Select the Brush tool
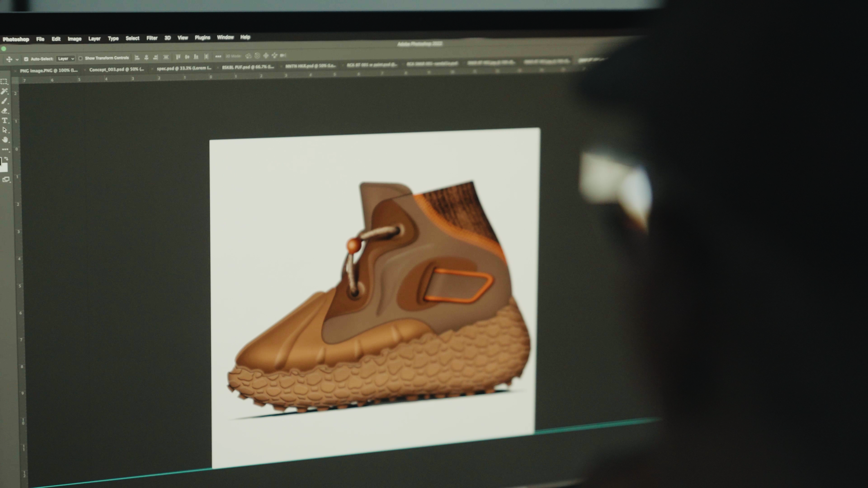The width and height of the screenshot is (868, 488). pyautogui.click(x=4, y=101)
